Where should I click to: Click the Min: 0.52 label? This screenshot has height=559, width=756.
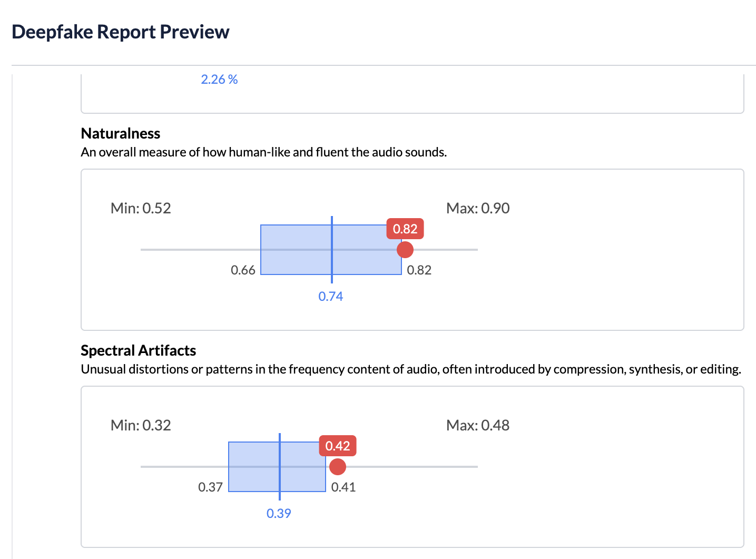[x=141, y=209]
